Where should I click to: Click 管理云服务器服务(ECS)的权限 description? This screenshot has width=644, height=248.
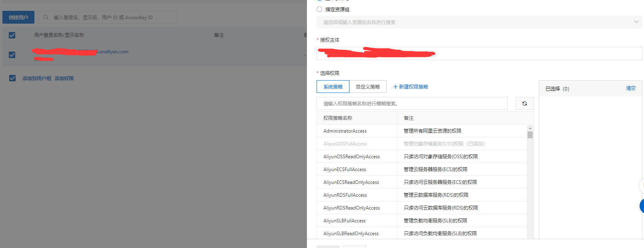coord(435,169)
